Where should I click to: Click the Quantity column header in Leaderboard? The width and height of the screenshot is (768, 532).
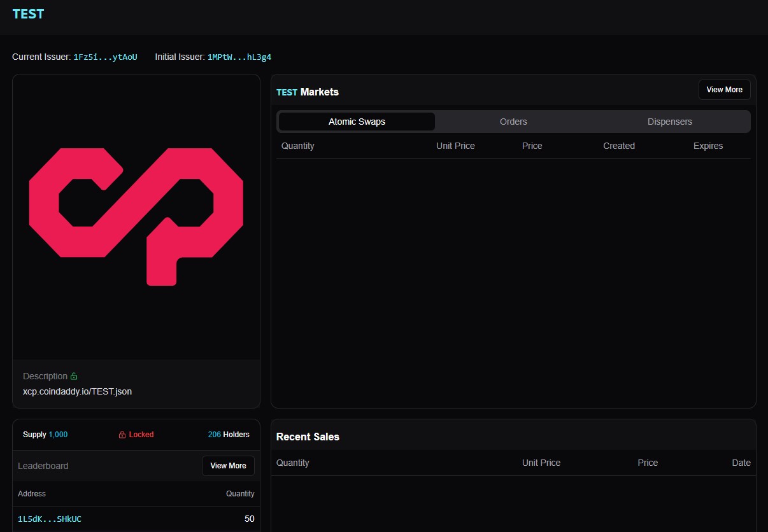pos(240,494)
